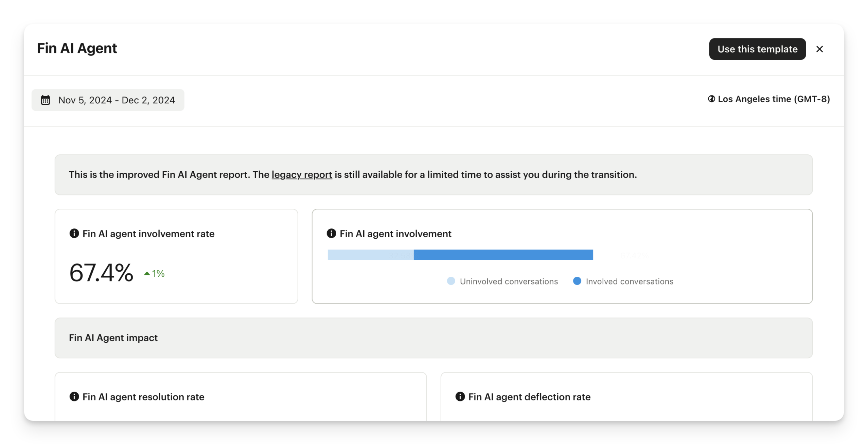Click info icon for involvement rate
This screenshot has height=445, width=868.
[74, 234]
